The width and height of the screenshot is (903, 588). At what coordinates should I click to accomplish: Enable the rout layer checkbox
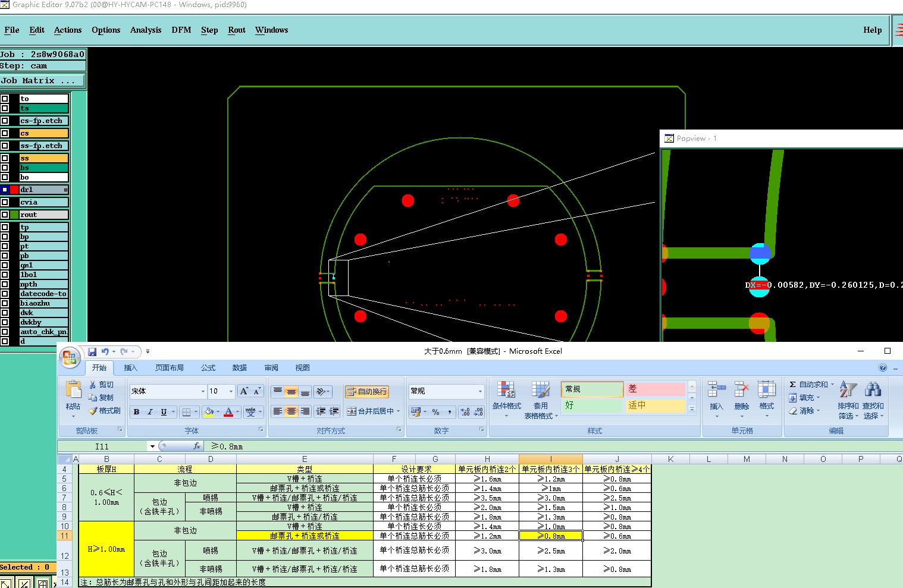point(5,215)
